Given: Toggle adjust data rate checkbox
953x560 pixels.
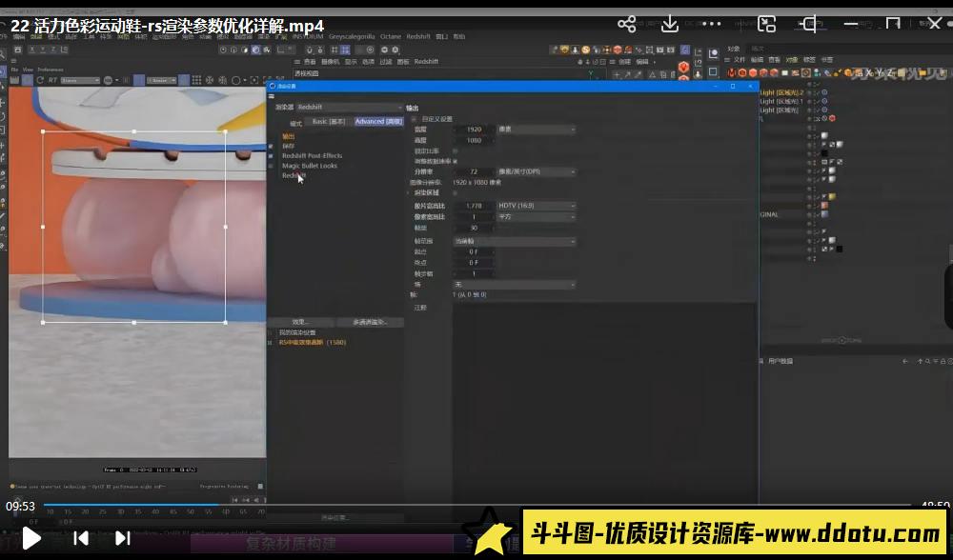Looking at the screenshot, I should (455, 161).
